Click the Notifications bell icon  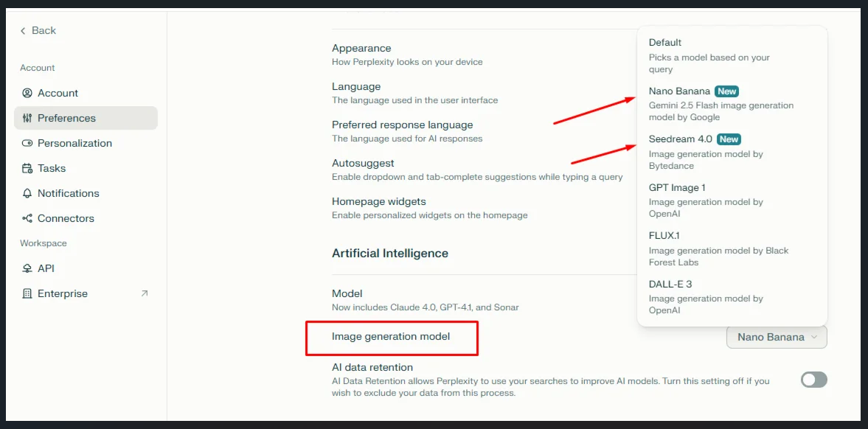[x=27, y=193]
